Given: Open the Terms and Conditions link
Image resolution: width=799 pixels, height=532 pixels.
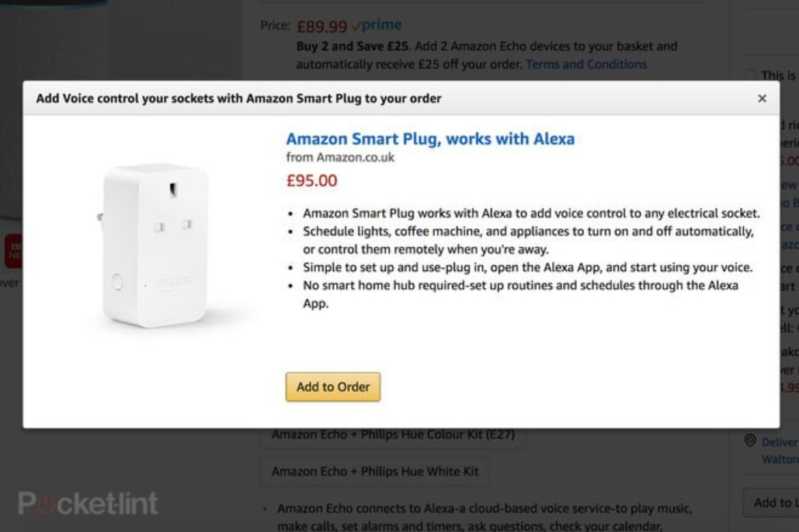Looking at the screenshot, I should (585, 64).
